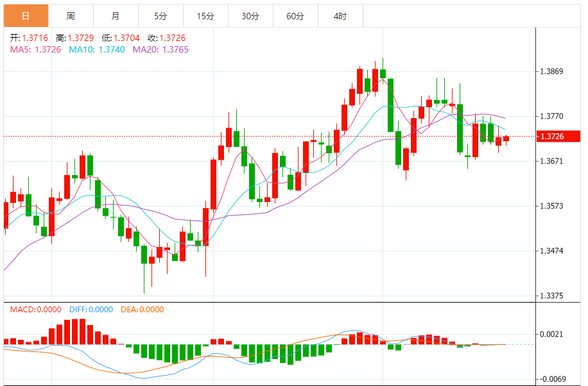This screenshot has width=588, height=386.
Task: Click the MA20: 1.3765 indicator label
Action: click(160, 49)
